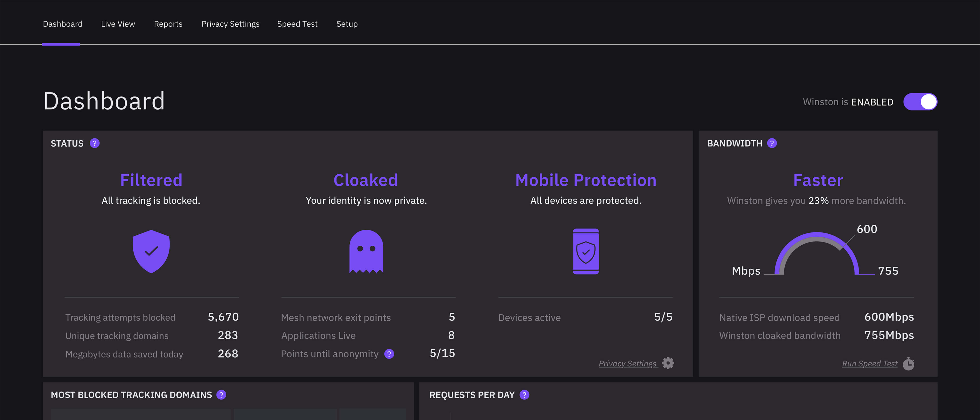980x420 pixels.
Task: Switch to the Live View tab
Action: pos(118,24)
